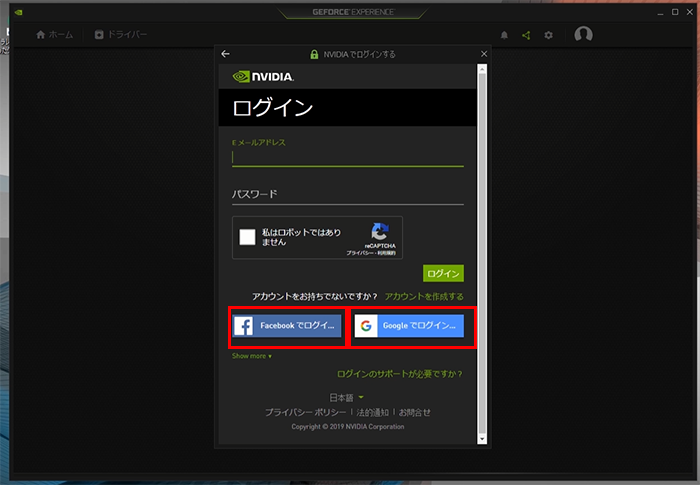Viewport: 700px width, 485px height.
Task: Click the green ログイン button
Action: 443,273
